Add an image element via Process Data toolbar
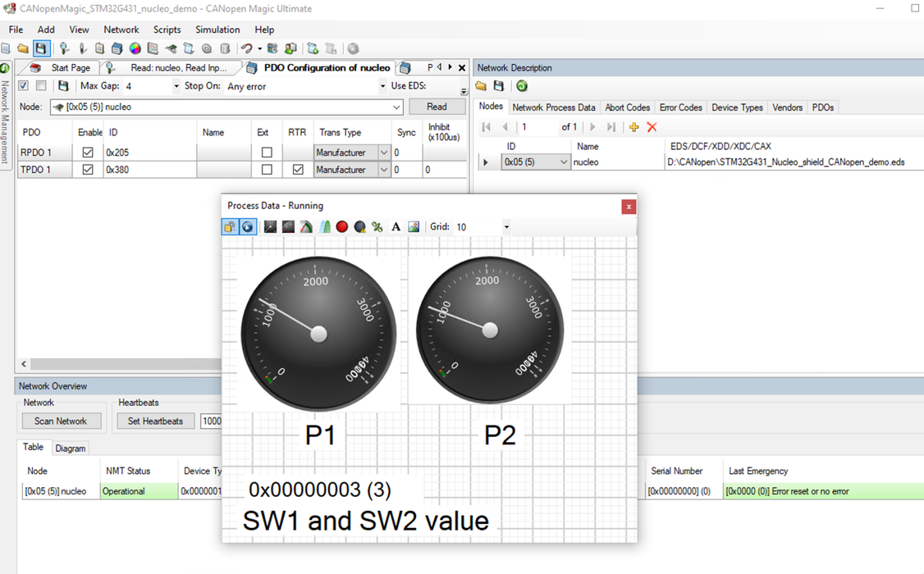The image size is (924, 574). pos(414,226)
